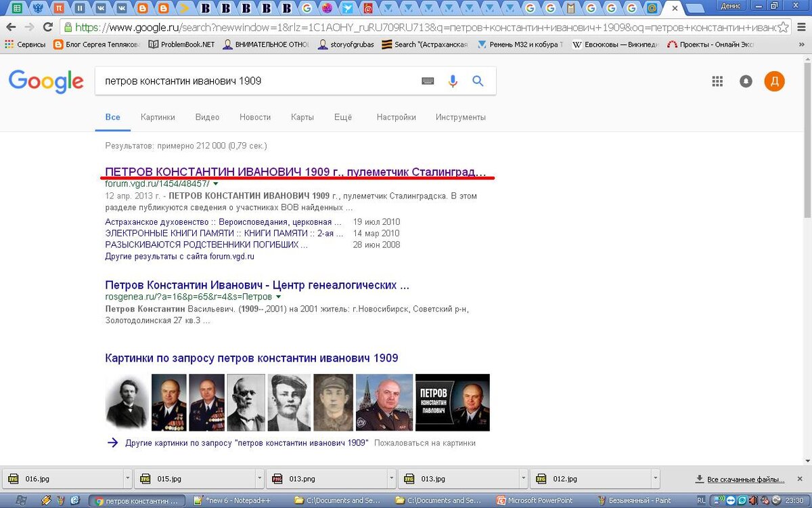Open the Search (Астраханская bookmark
The height and width of the screenshot is (508, 812).
(x=425, y=45)
